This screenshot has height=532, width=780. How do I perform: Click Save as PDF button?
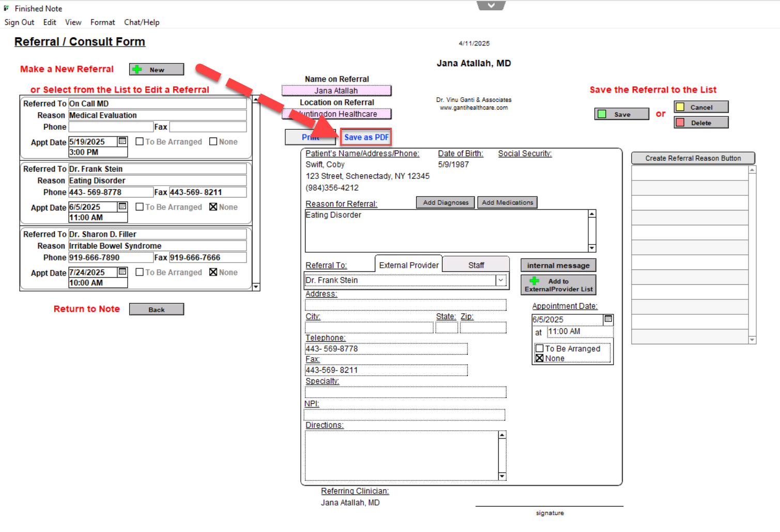[366, 138]
